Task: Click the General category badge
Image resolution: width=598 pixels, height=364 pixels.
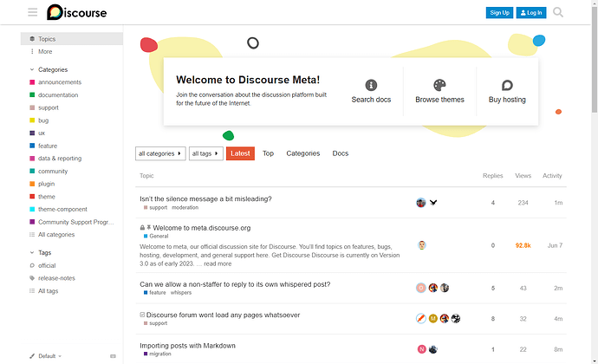Action: pyautogui.click(x=156, y=237)
